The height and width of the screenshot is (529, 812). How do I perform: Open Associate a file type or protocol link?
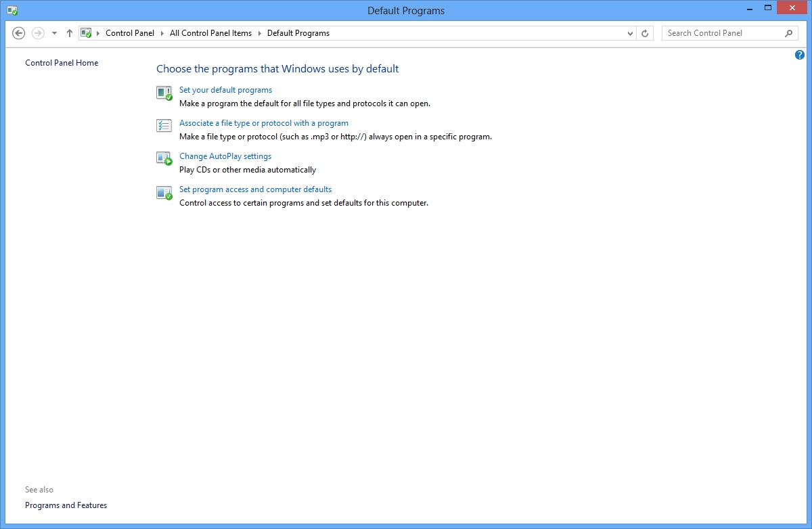click(x=264, y=123)
